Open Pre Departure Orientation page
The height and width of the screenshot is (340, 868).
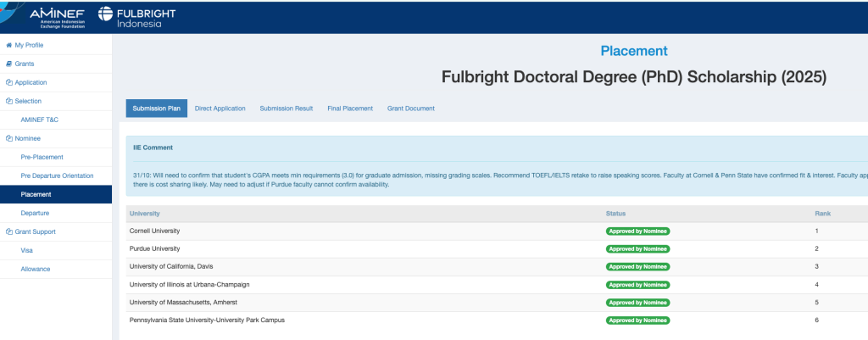[58, 176]
